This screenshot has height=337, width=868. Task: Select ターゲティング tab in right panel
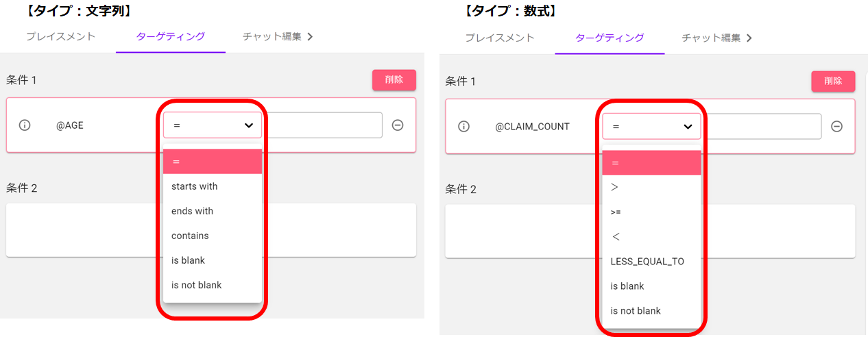[610, 38]
